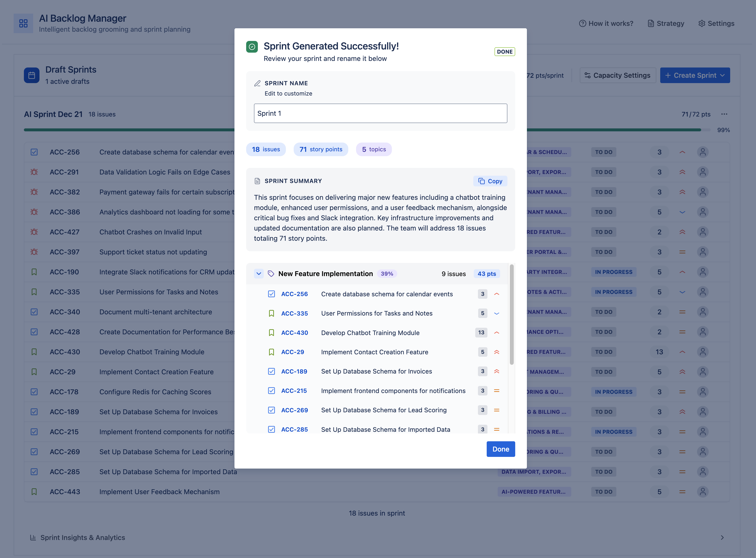Click the green success checkmark icon in dialog
This screenshot has height=558, width=756.
pyautogui.click(x=252, y=47)
